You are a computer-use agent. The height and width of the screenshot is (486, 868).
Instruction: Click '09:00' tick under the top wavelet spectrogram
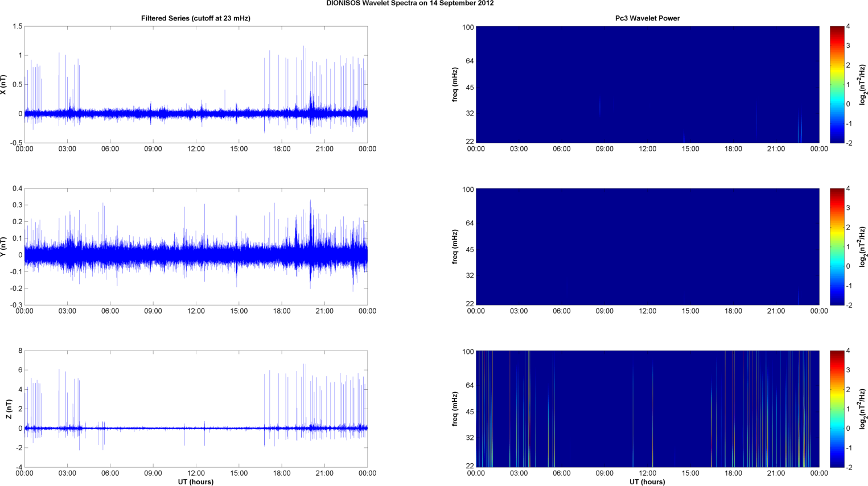coord(604,149)
